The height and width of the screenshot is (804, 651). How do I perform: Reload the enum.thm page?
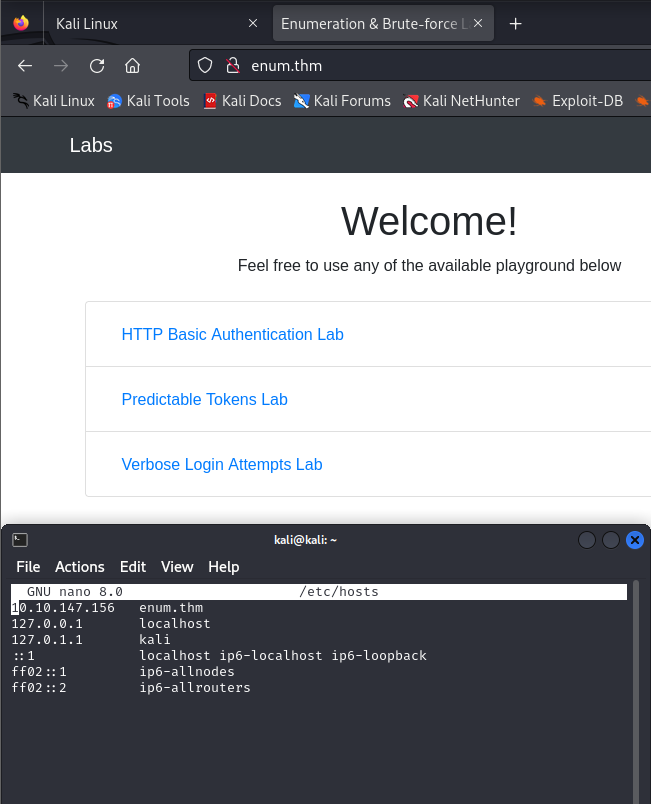(x=96, y=65)
